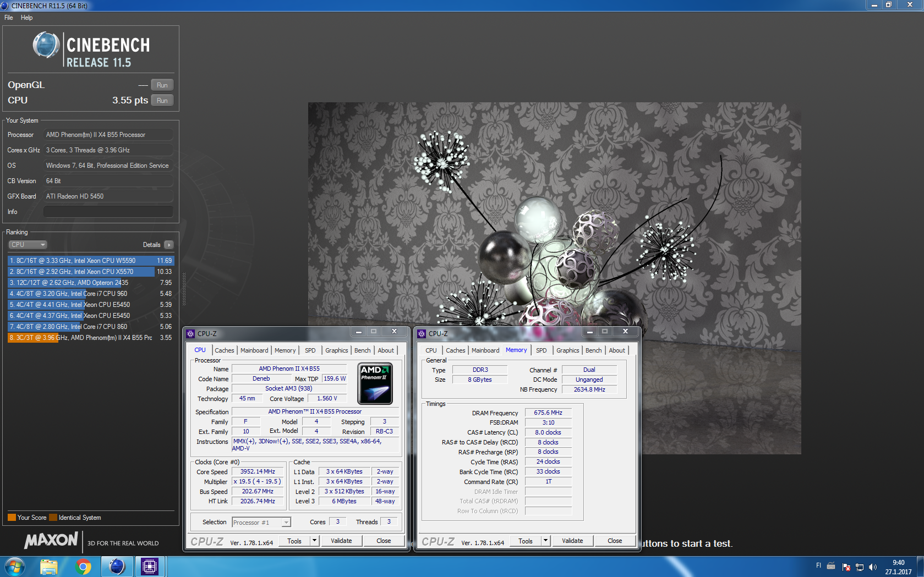924x577 pixels.
Task: Open About tab in right CPU-Z
Action: (x=617, y=350)
